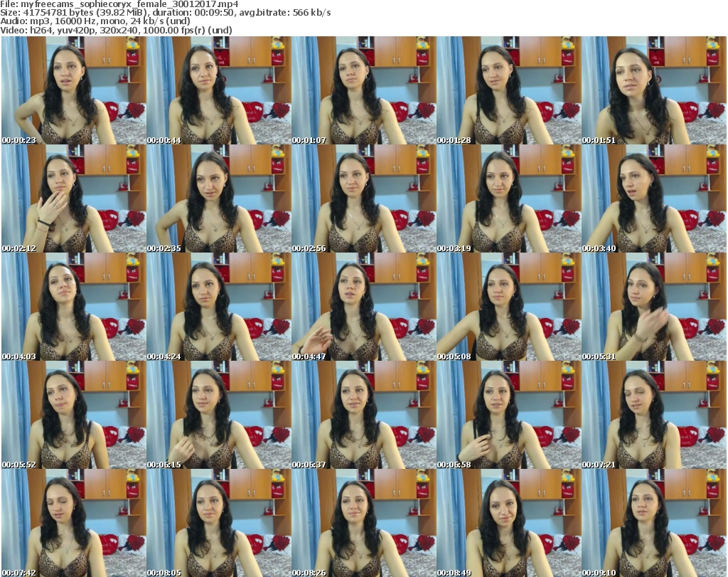Click the frame stamped 00:07:42

pyautogui.click(x=73, y=523)
